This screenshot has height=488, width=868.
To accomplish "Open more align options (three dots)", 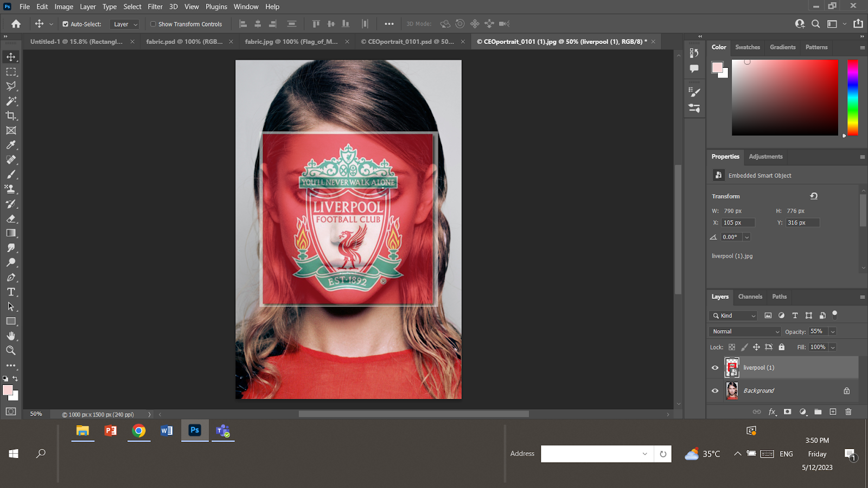I will click(x=389, y=24).
